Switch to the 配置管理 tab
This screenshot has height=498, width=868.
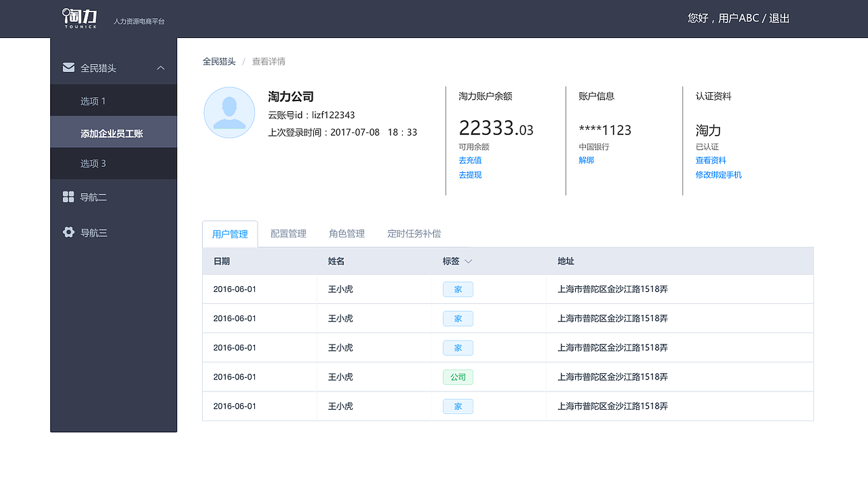[x=288, y=233]
